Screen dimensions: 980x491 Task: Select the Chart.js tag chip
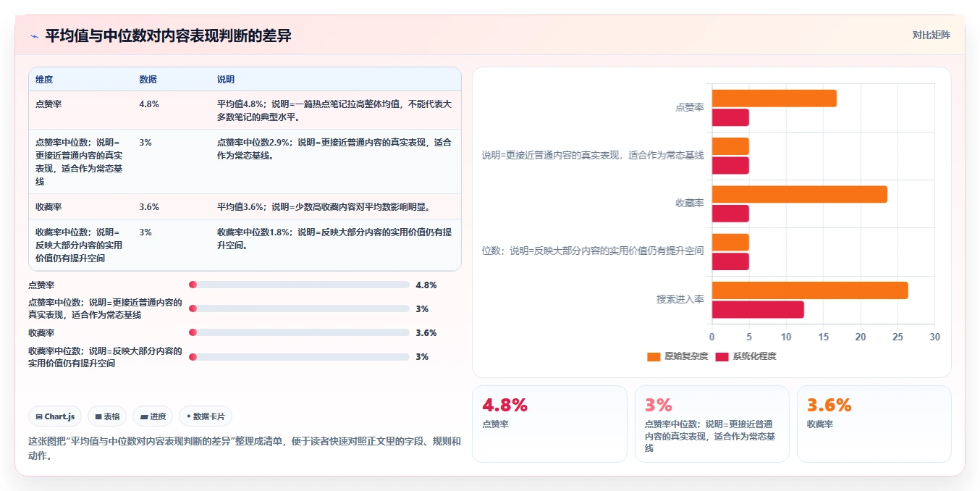(56, 416)
